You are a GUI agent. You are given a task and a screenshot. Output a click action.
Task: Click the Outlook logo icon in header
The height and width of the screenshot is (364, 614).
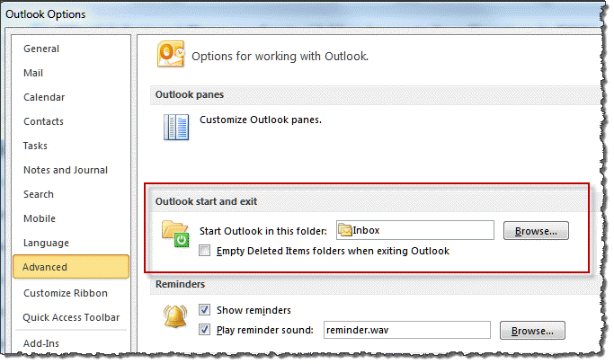tap(171, 54)
